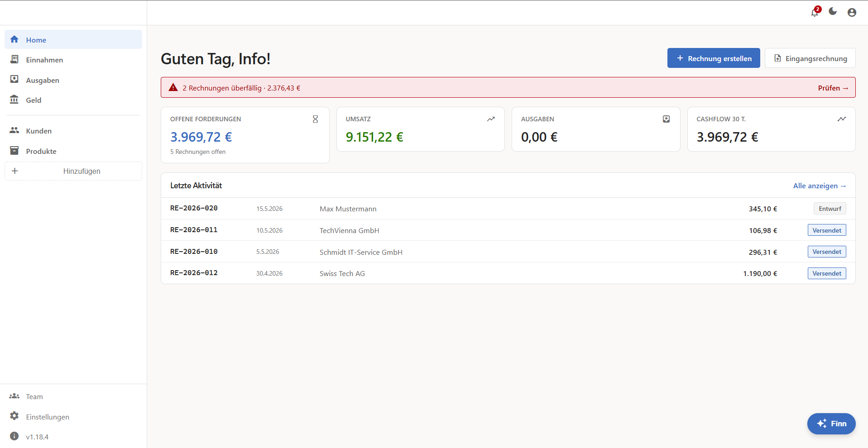Click the amount 1.190,00 €

click(x=760, y=273)
